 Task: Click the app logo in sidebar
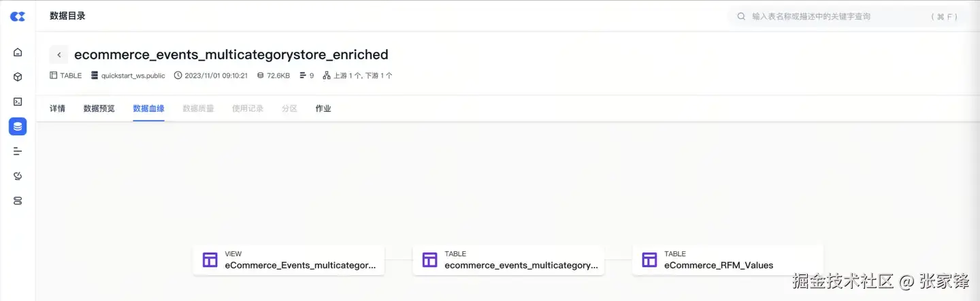coord(18,16)
